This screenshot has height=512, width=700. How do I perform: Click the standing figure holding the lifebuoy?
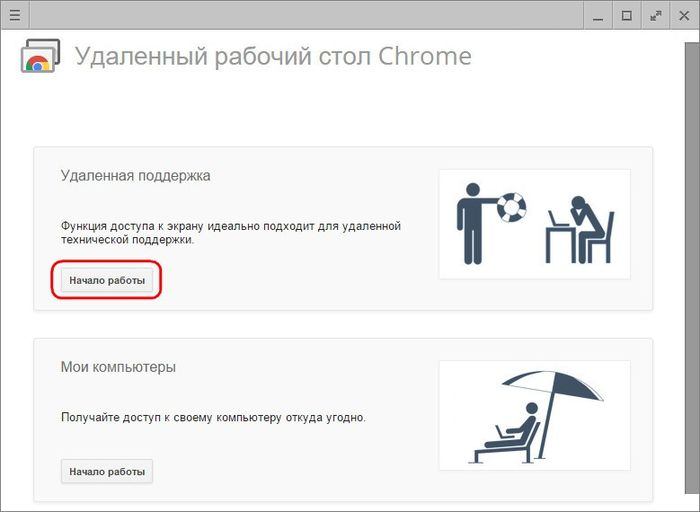[x=471, y=223]
